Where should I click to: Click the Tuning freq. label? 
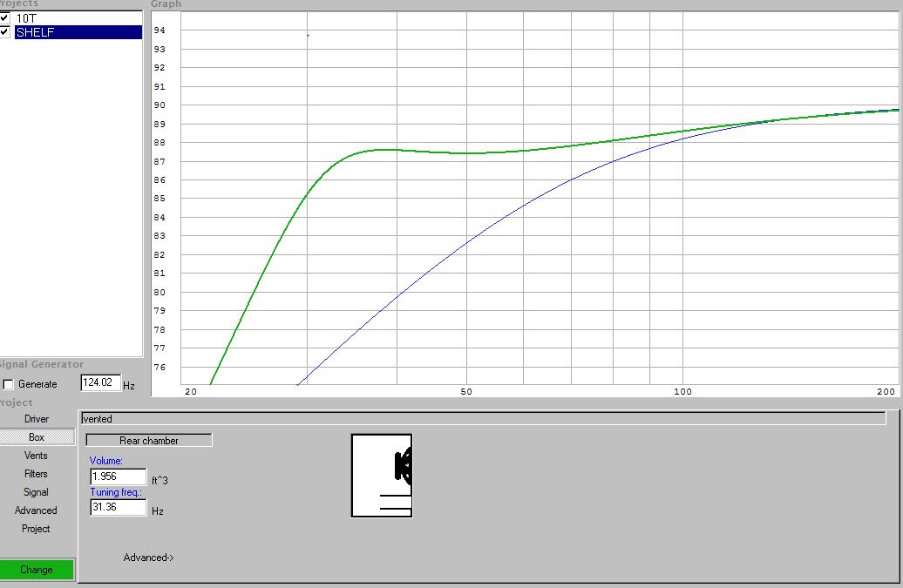pos(116,492)
